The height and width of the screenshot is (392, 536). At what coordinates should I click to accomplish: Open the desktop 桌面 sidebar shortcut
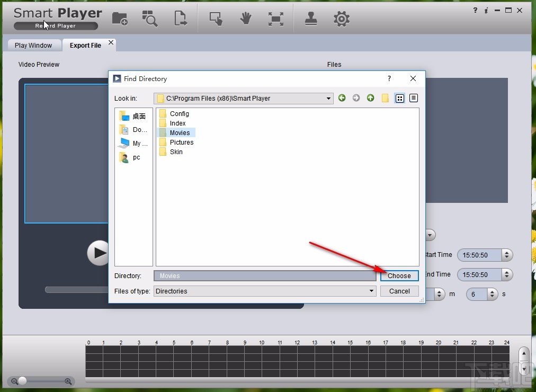tap(132, 116)
